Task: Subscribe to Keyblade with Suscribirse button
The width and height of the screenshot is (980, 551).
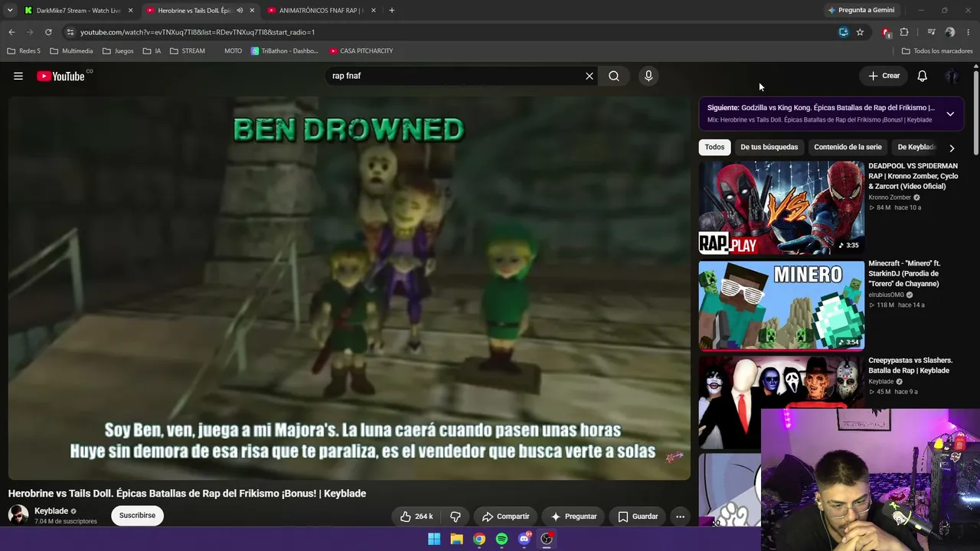Action: pos(137,516)
